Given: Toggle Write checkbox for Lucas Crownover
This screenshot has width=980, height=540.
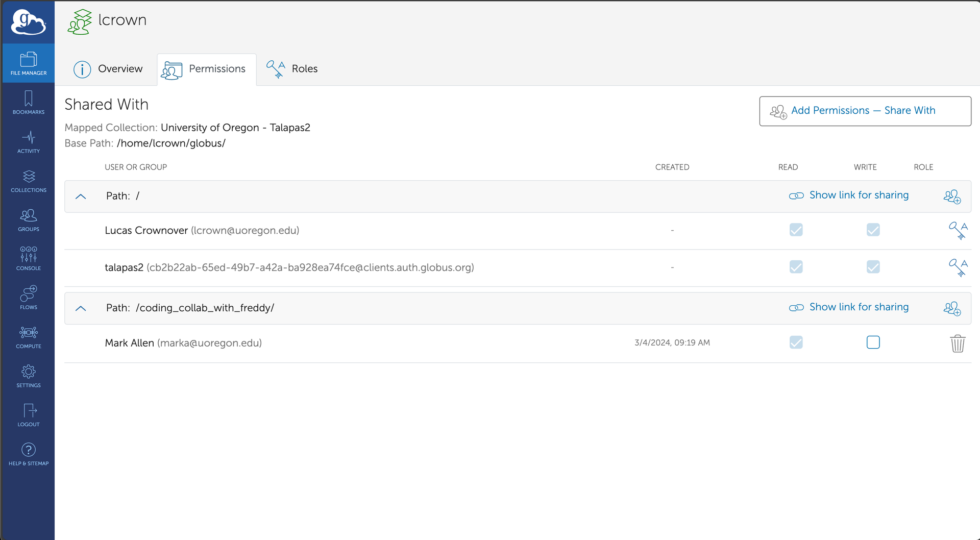Looking at the screenshot, I should click(x=873, y=230).
